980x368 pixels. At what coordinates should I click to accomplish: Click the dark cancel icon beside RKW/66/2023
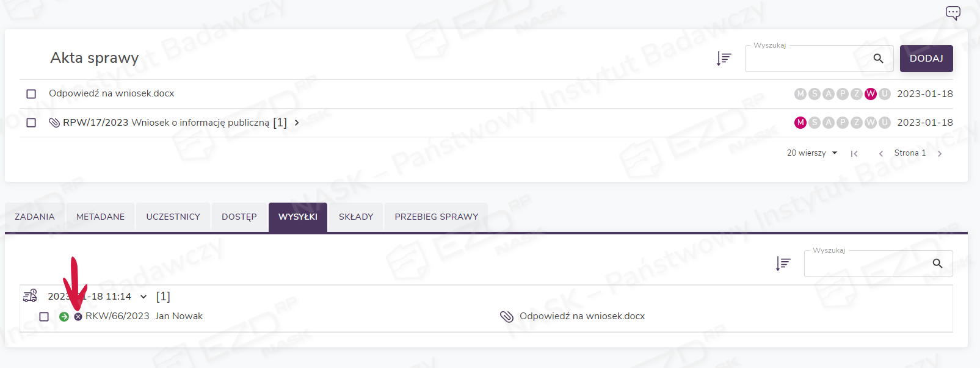point(78,317)
